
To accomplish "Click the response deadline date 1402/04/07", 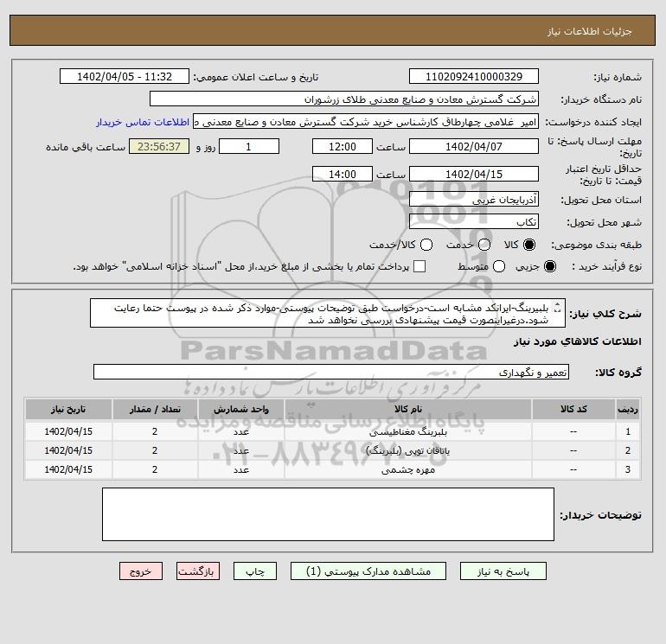I will (x=474, y=147).
